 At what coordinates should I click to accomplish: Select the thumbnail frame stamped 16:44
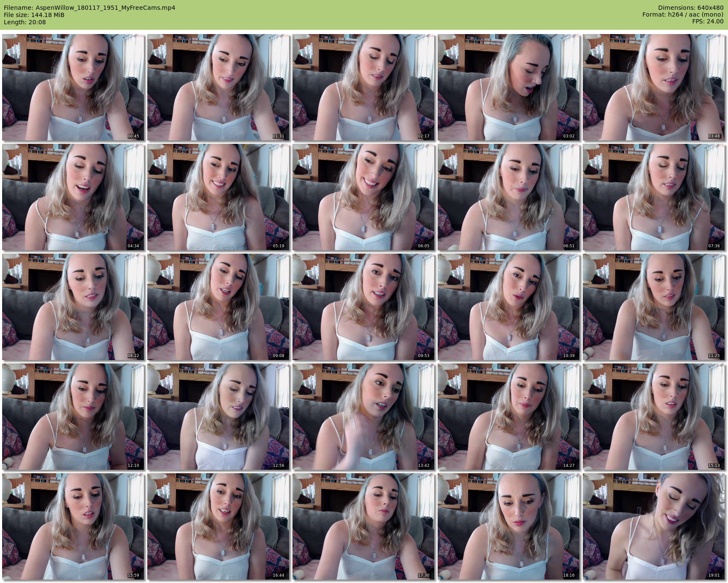pos(218,526)
